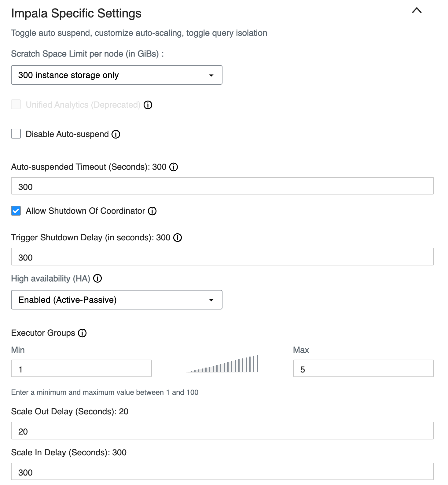Image resolution: width=448 pixels, height=485 pixels.
Task: Click the Scale Out Delay input field
Action: pos(222,431)
